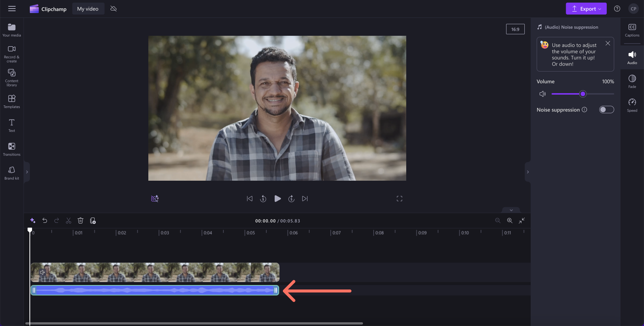Screen dimensions: 644x326
Task: Zoom in the timeline
Action: 509,221
